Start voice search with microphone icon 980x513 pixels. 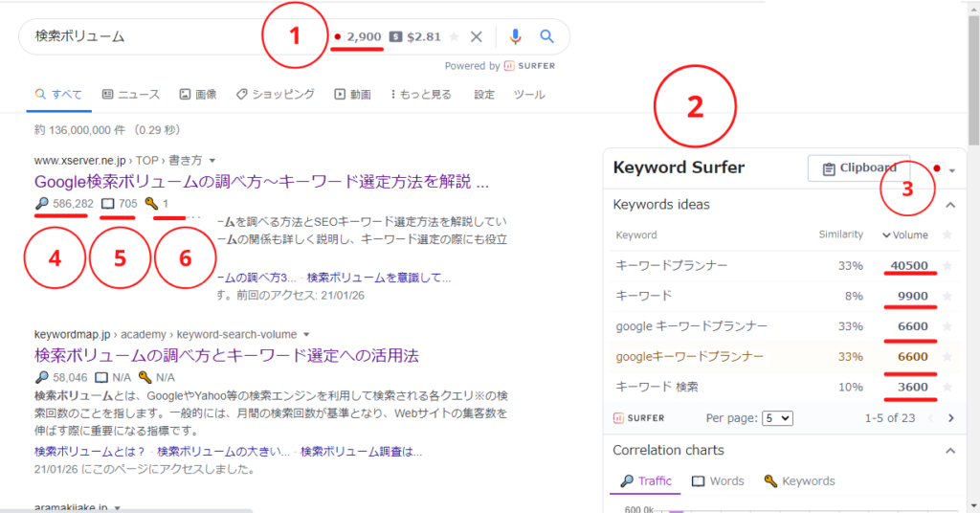coord(515,36)
